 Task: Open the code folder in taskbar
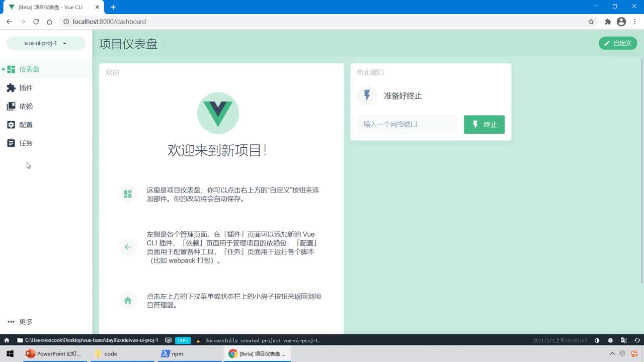[x=122, y=354]
